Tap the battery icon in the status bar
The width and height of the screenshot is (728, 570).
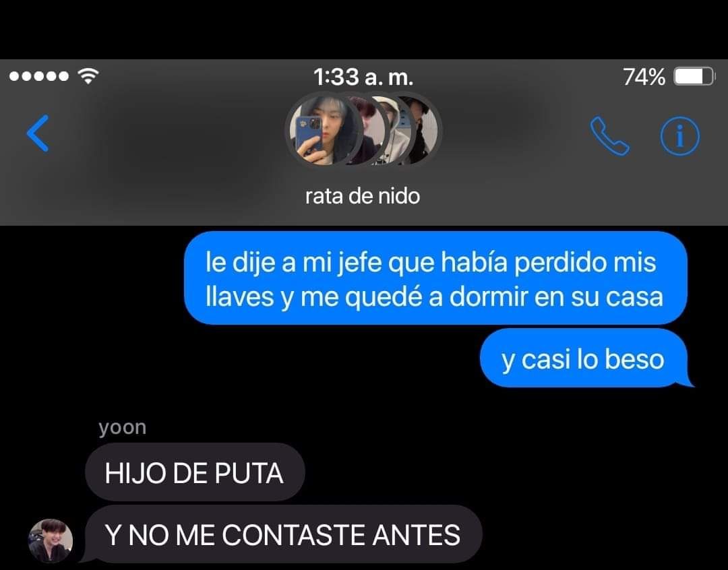coord(694,76)
